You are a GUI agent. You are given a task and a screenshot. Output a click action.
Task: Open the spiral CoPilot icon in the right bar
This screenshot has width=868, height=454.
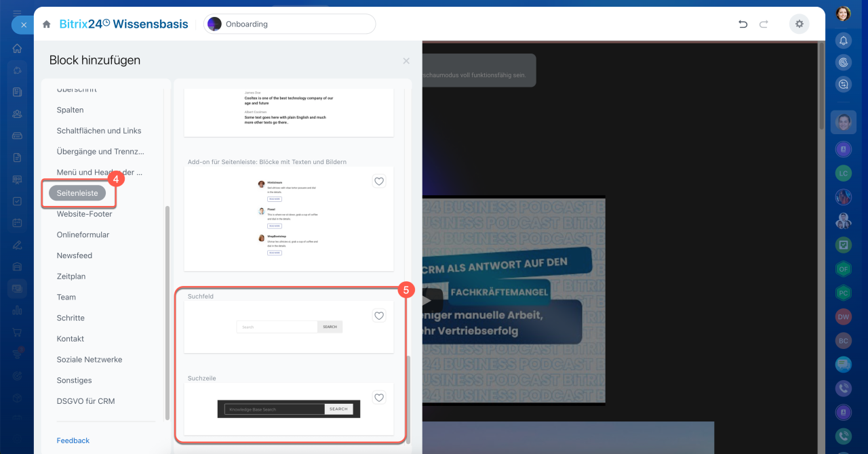point(844,62)
